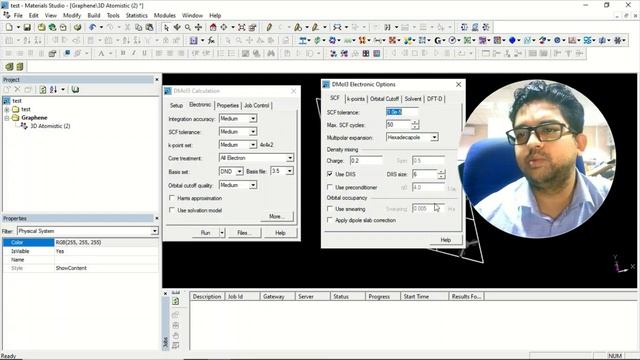Enable Apply dipole slab correction checkbox
The height and width of the screenshot is (360, 640).
[x=330, y=220]
